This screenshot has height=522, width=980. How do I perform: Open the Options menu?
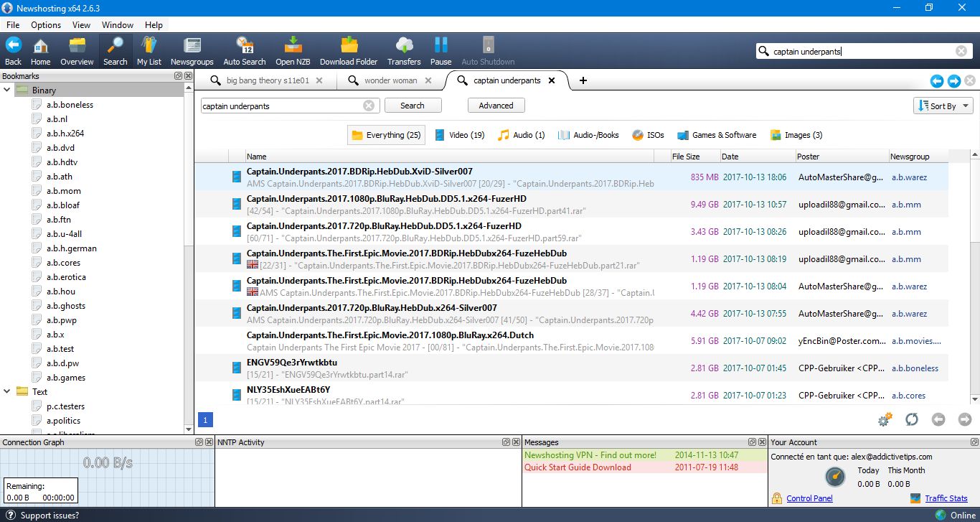click(x=46, y=25)
